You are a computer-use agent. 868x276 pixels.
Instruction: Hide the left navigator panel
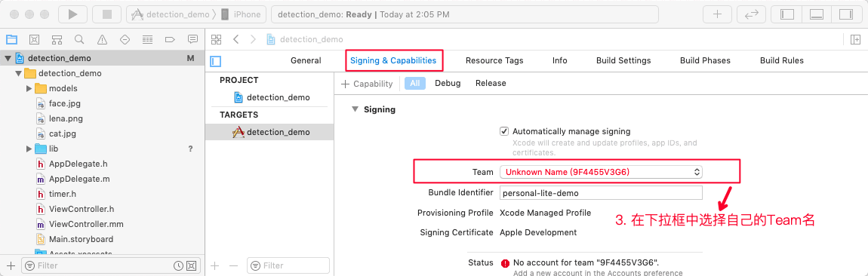click(x=787, y=14)
